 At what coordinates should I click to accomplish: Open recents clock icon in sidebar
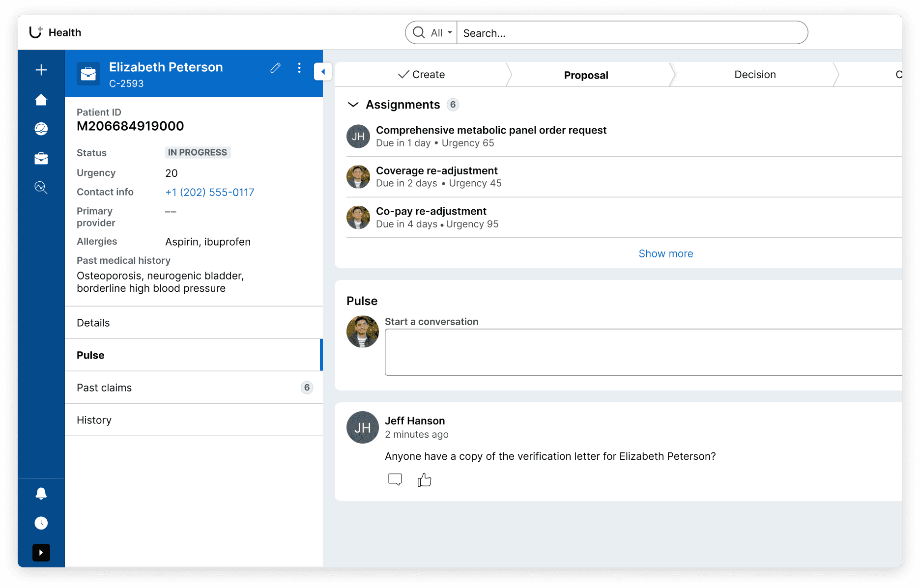coord(41,523)
